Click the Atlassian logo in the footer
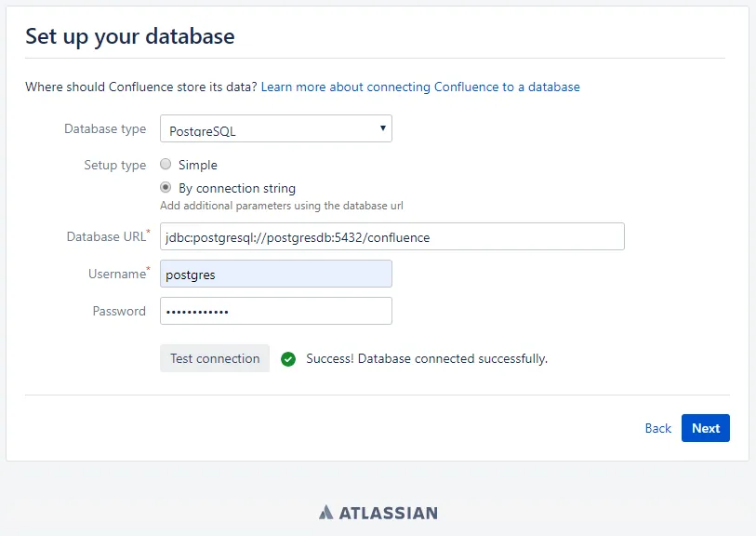The height and width of the screenshot is (536, 756). 378,513
